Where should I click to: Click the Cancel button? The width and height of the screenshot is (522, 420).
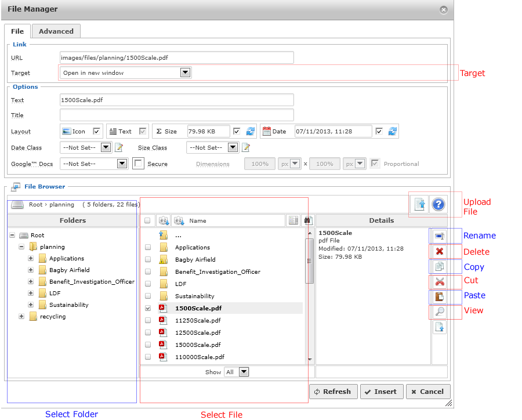tap(428, 392)
